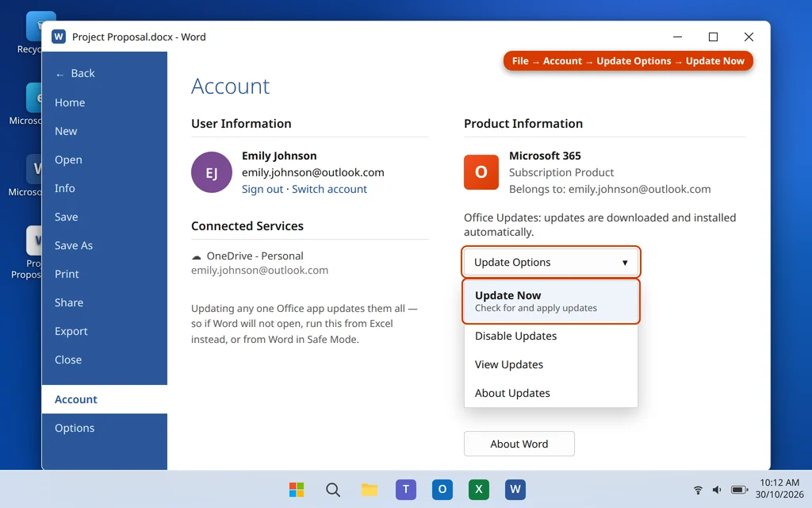Click the User Information heading

241,123
